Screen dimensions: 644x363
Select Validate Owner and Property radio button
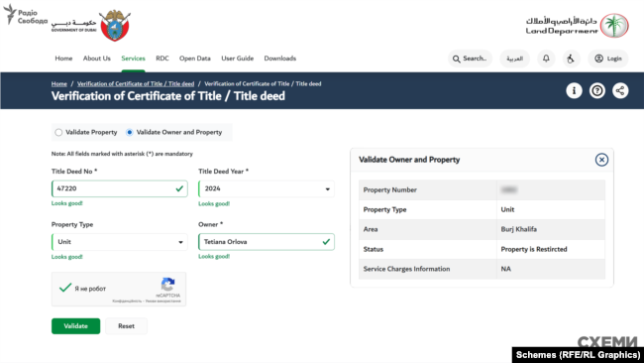pos(130,132)
